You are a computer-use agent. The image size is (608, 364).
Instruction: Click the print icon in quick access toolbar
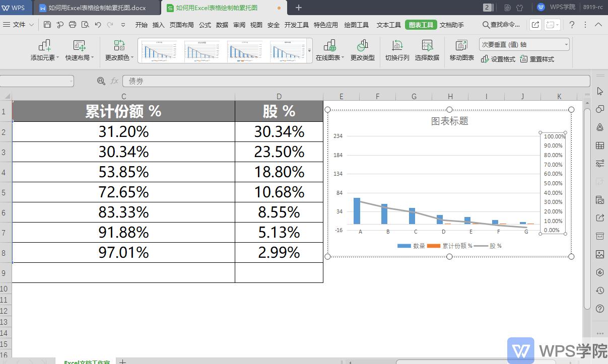73,24
